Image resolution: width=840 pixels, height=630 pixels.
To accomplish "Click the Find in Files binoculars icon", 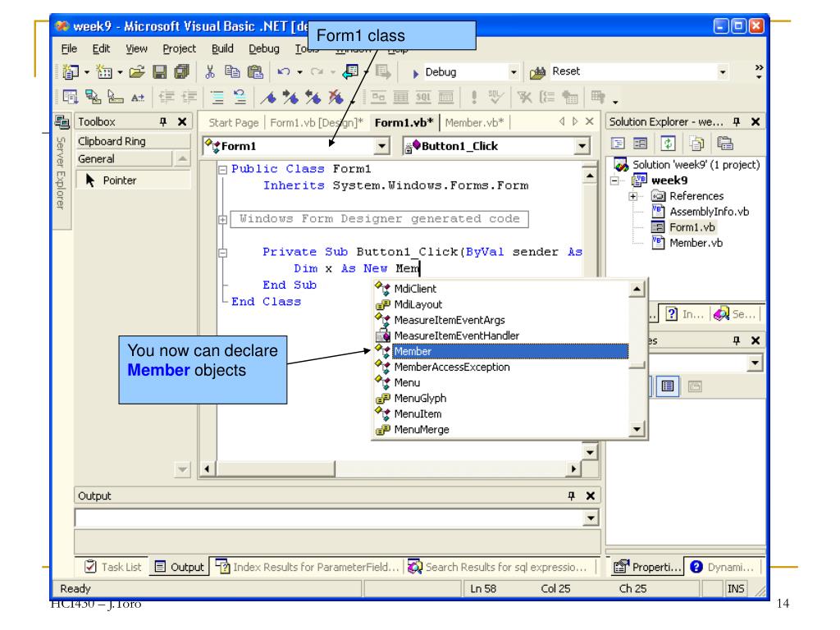I will click(537, 72).
